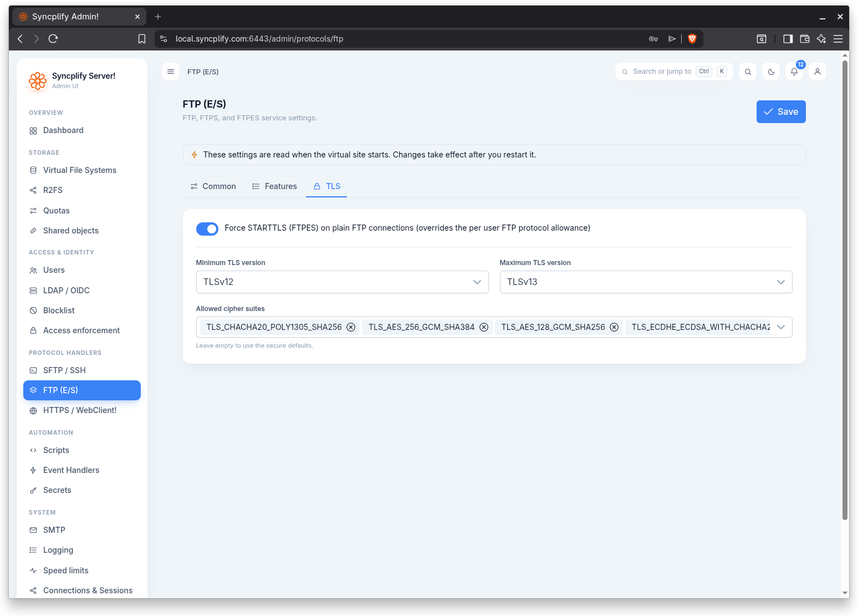Open notifications bell with 12 badge
The height and width of the screenshot is (616, 858).
(794, 72)
